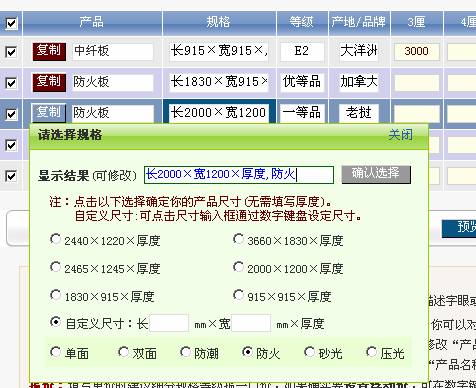Choose the 压光 radio option
Image resolution: width=476 pixels, height=388 pixels.
pyautogui.click(x=371, y=352)
